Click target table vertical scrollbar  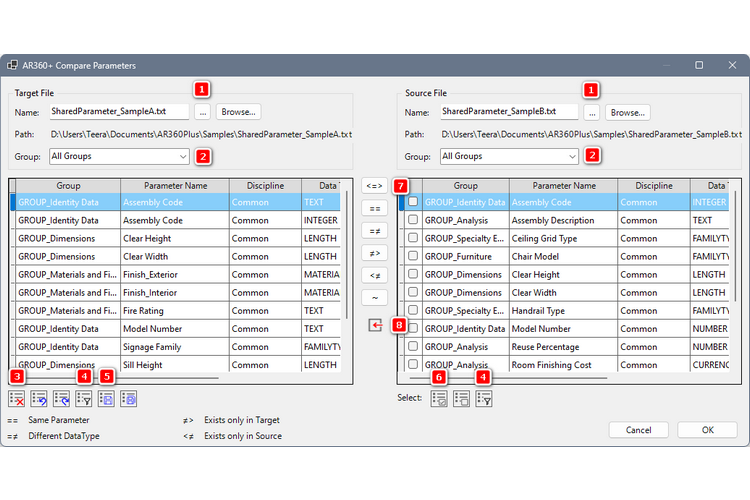coord(347,256)
